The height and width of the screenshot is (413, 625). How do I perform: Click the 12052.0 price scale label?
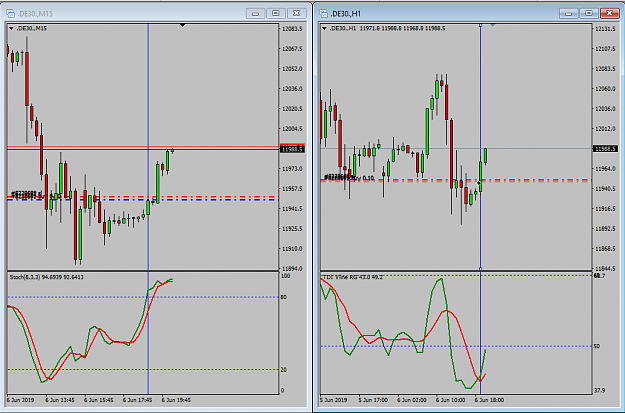tap(292, 69)
